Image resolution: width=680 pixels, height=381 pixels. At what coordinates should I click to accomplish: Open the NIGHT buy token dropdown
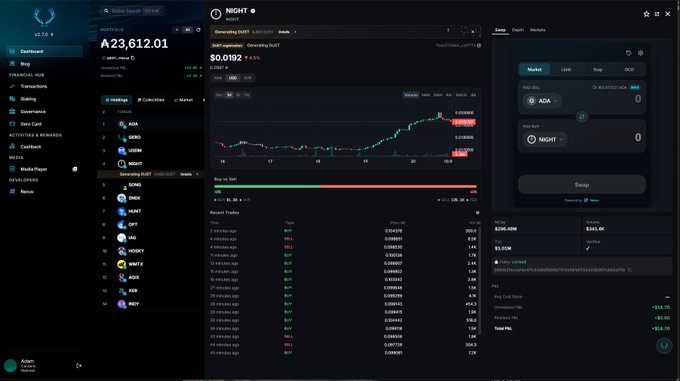click(x=545, y=139)
